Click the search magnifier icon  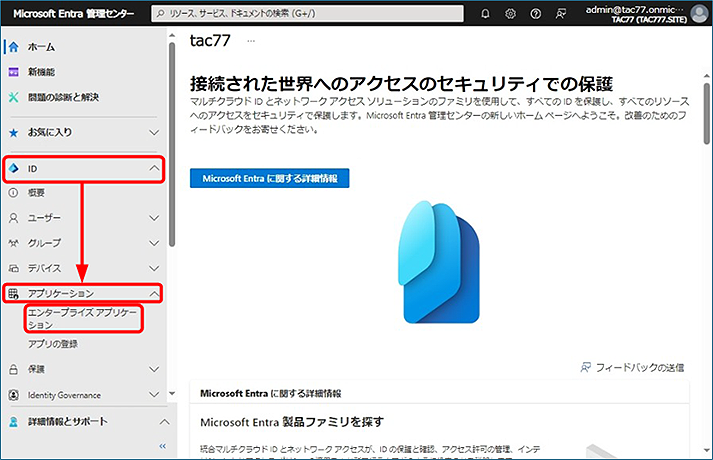click(160, 14)
